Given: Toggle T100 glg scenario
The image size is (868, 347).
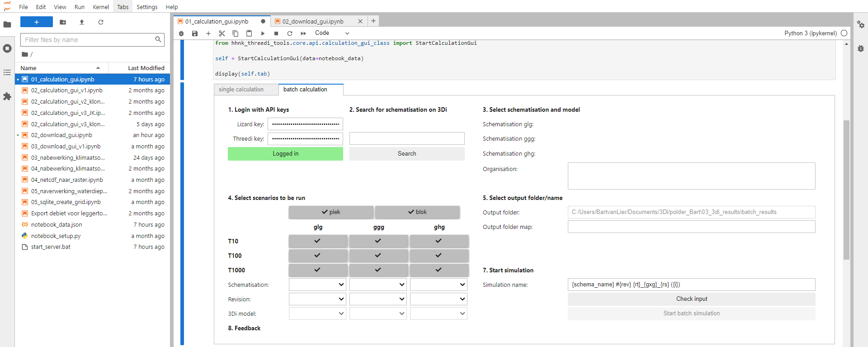Looking at the screenshot, I should pyautogui.click(x=318, y=256).
